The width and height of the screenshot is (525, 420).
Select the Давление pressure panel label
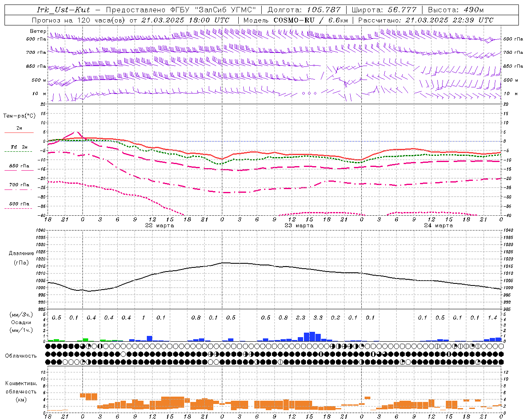pos(21,253)
